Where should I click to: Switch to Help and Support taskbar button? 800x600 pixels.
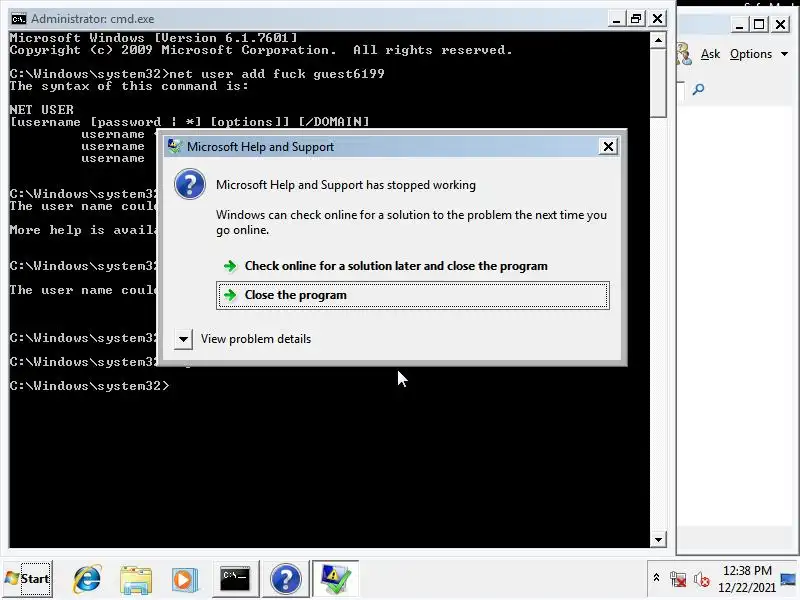coord(286,579)
